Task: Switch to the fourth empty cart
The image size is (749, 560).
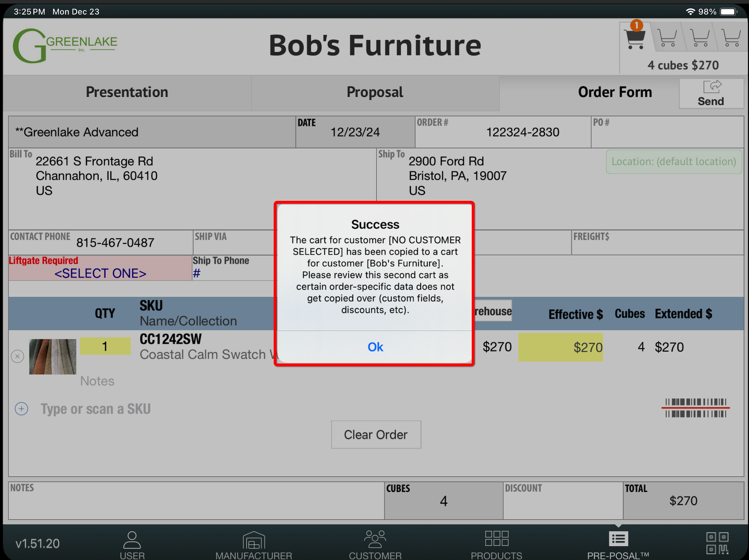Action: click(x=731, y=38)
